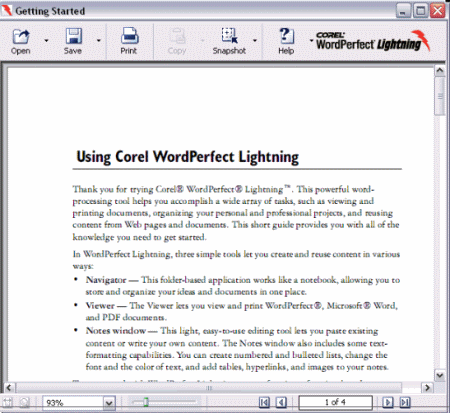Screen dimensions: 450x413
Task: Click the Getting Started title bar app icon
Action: pyautogui.click(x=7, y=11)
